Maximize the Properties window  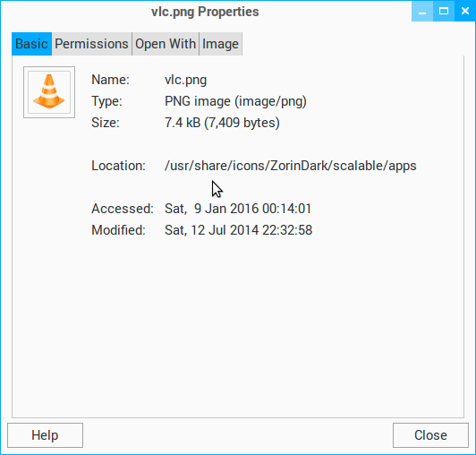click(x=444, y=12)
